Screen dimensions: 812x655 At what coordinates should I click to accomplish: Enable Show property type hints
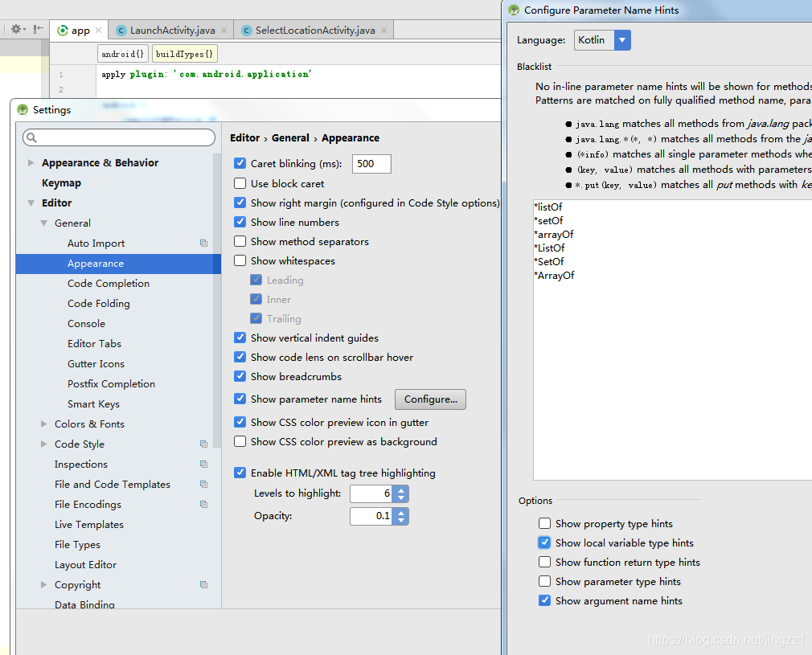click(x=544, y=523)
